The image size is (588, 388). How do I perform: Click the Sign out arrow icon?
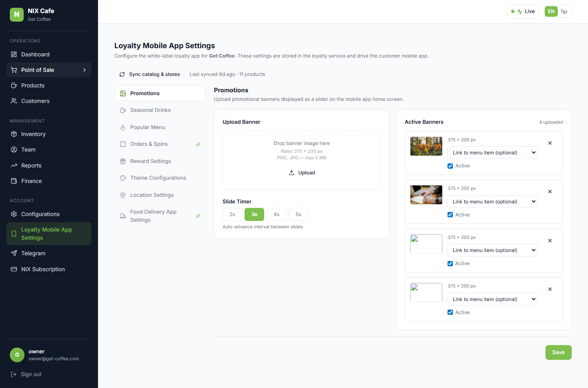point(13,374)
